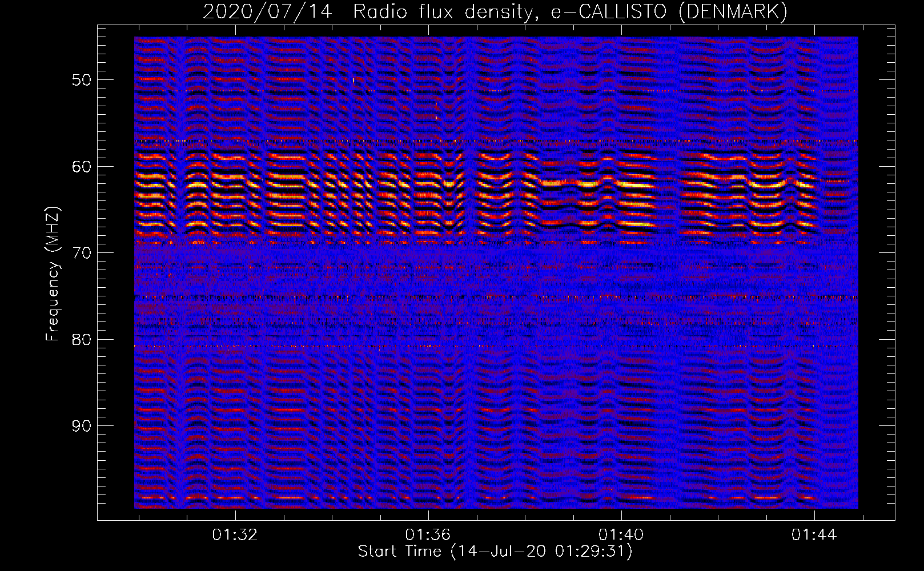The width and height of the screenshot is (924, 571).
Task: Click the 'Frequency (MHZ)' y-axis label
Action: [53, 275]
